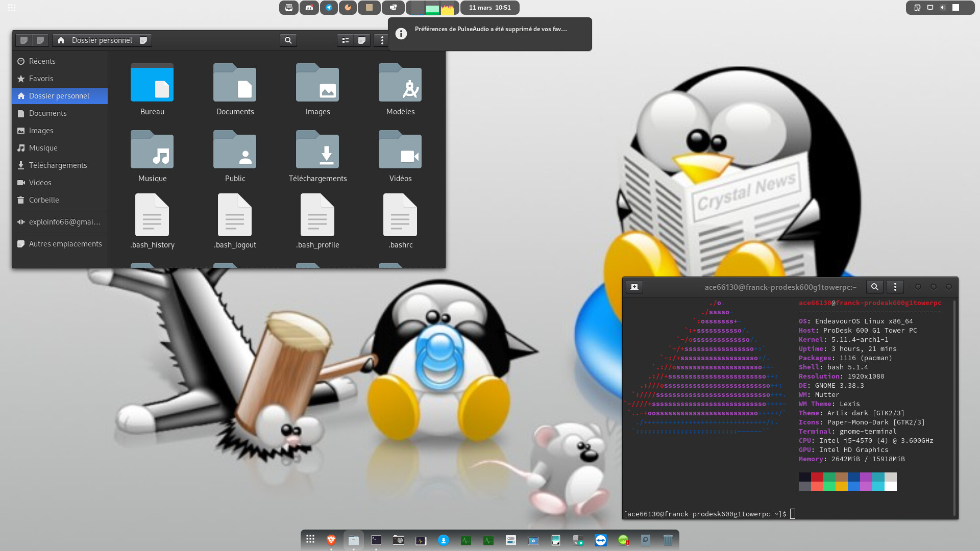Click the window switcher icon in top panel
The image size is (980, 551).
click(x=393, y=8)
